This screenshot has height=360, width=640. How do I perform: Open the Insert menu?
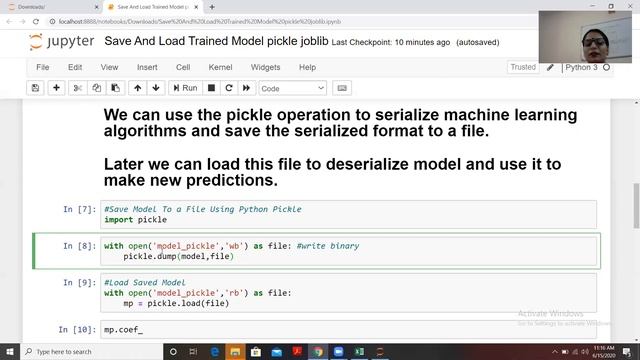click(147, 67)
